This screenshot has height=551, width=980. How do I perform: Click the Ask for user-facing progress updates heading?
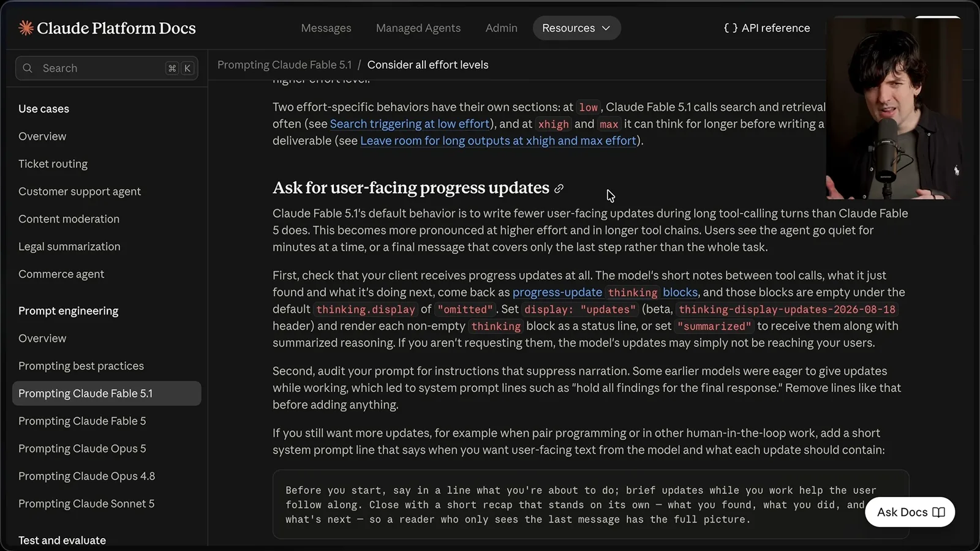pyautogui.click(x=411, y=188)
